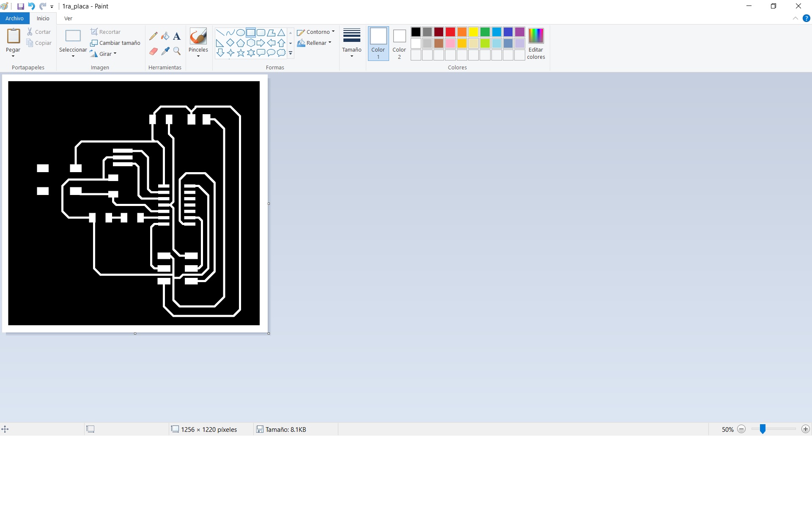812x516 pixels.
Task: Click the Seleccionar rectangle icon
Action: (x=73, y=36)
